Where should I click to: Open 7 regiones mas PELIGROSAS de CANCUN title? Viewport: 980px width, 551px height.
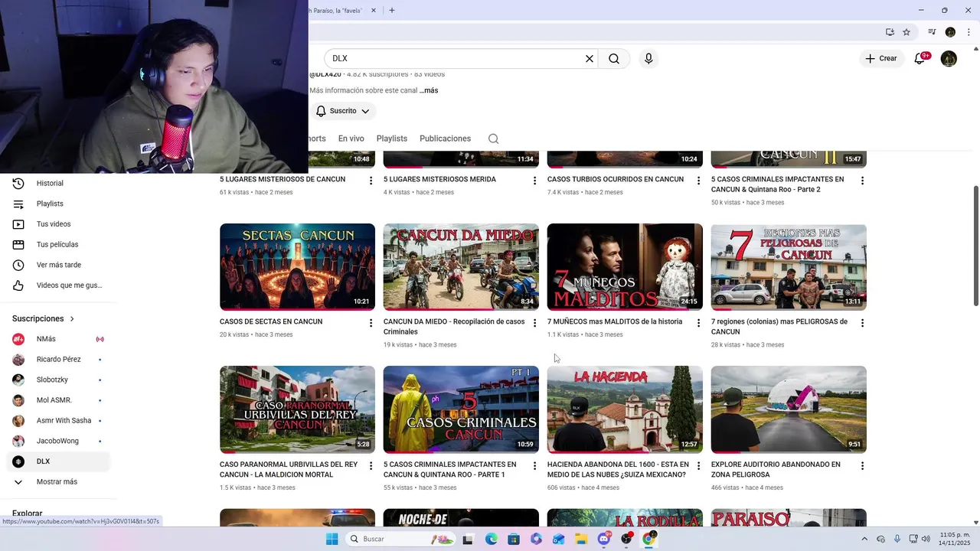point(779,327)
